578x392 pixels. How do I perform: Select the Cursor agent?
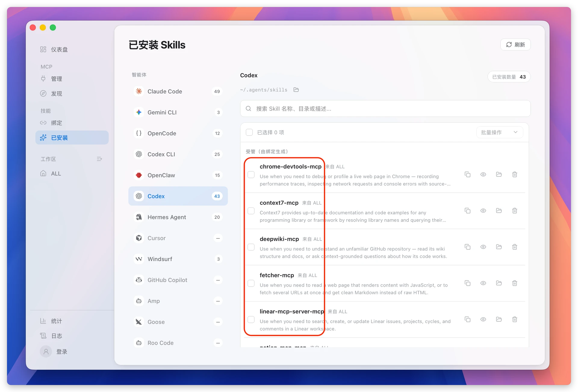click(178, 238)
